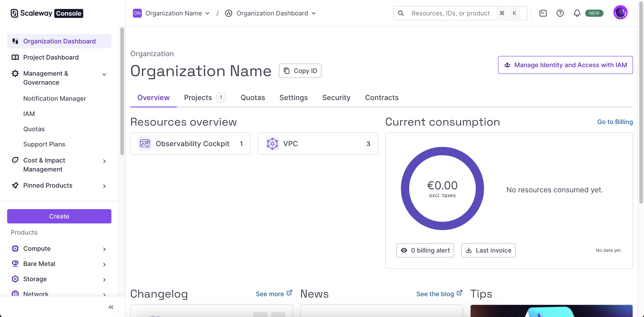The height and width of the screenshot is (317, 644).
Task: Click the Cost & Impact leaf icon
Action: pos(15,160)
